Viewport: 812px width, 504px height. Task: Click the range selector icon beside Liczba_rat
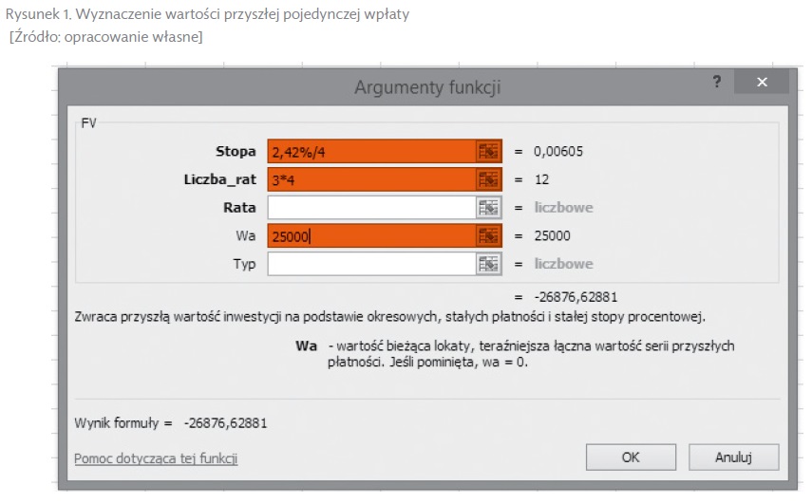[x=488, y=179]
